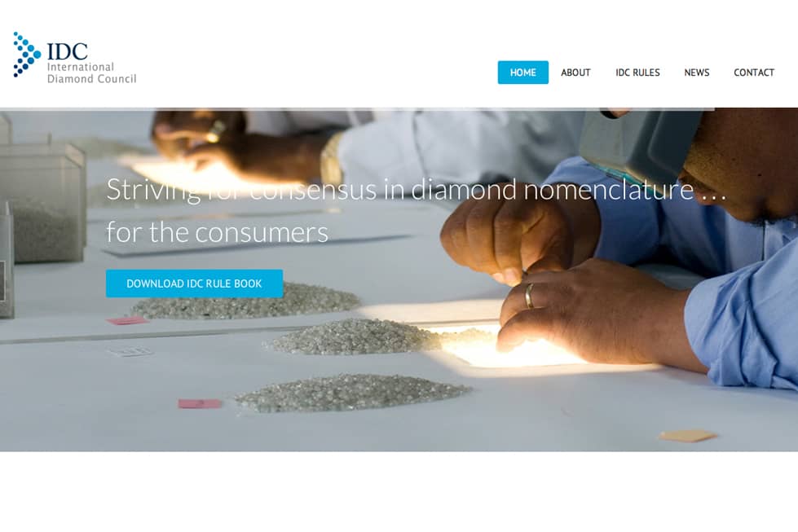Click the orange paper tag on the table

tap(688, 435)
